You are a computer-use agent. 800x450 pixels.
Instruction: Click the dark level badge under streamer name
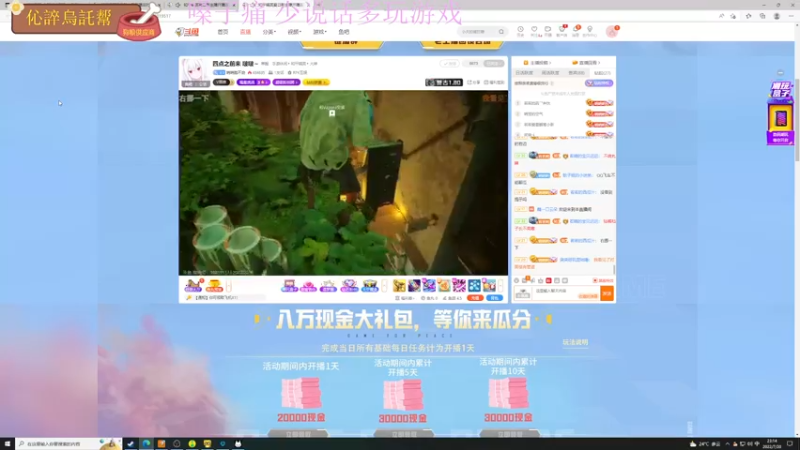(222, 82)
